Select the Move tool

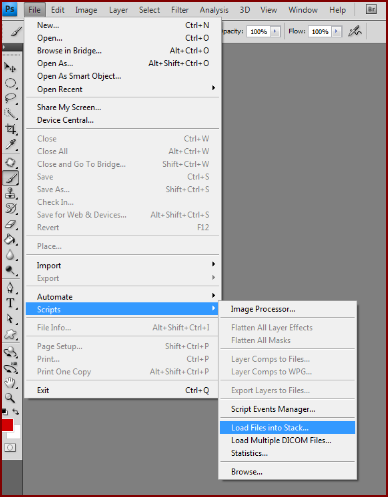point(10,68)
